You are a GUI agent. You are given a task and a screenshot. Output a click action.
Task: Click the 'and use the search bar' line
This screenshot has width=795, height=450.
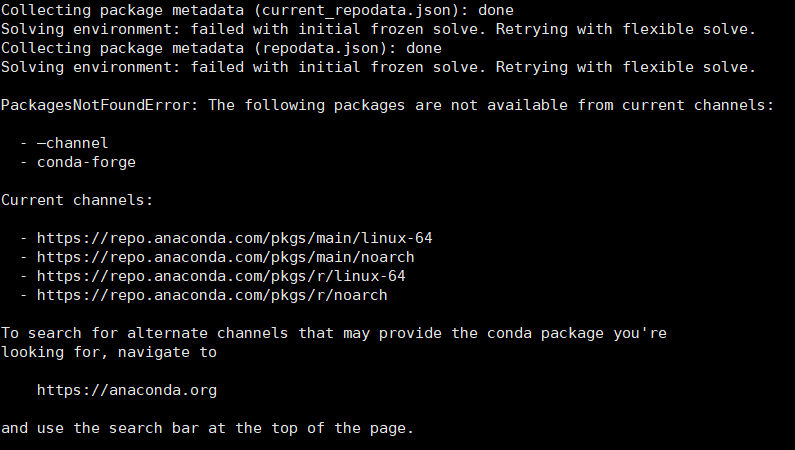[207, 428]
